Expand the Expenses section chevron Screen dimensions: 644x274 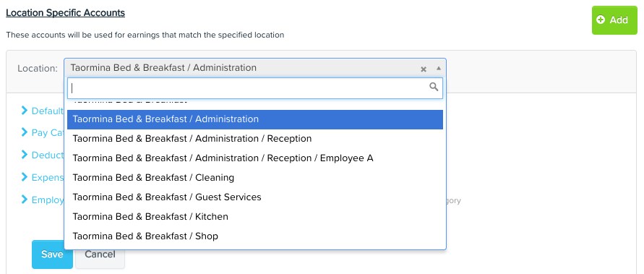click(x=25, y=177)
